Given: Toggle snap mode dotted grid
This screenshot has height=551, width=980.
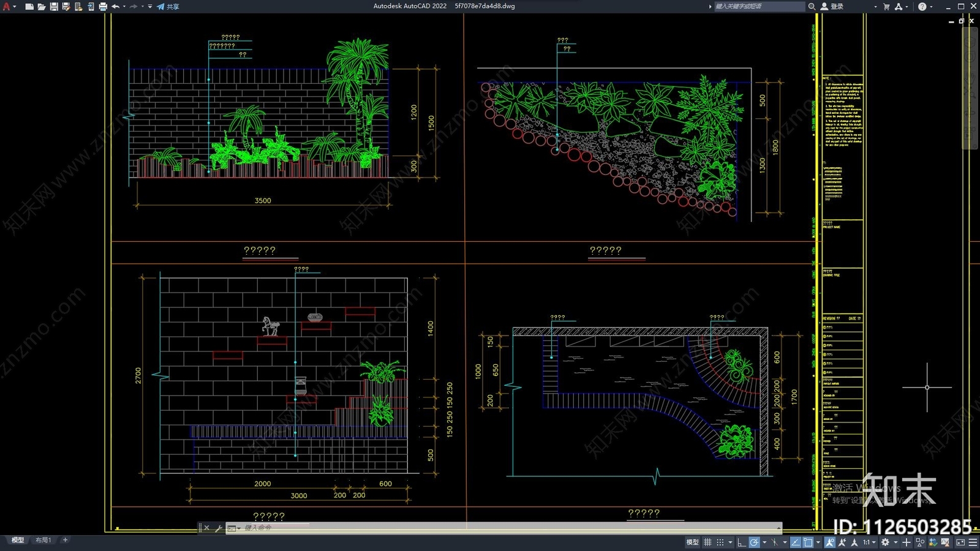Looking at the screenshot, I should point(720,542).
